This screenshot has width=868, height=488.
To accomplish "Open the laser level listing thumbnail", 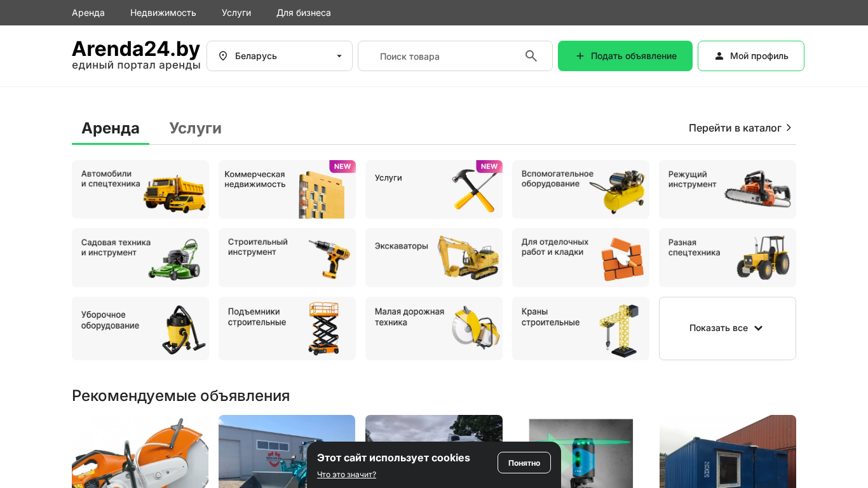I will click(581, 451).
